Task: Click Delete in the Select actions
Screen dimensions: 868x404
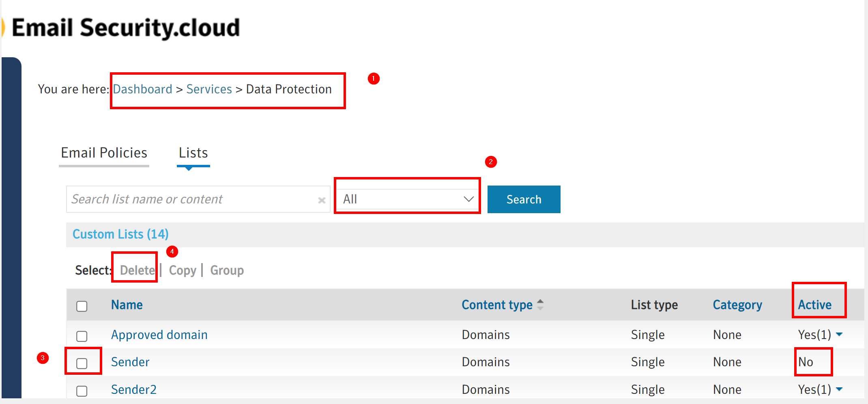Action: pos(137,270)
